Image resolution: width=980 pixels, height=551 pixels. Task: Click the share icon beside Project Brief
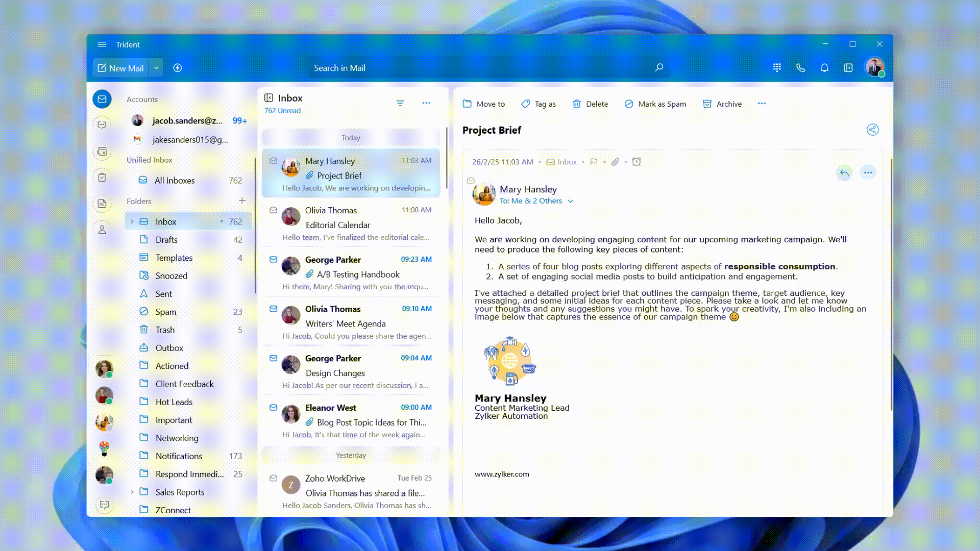872,130
